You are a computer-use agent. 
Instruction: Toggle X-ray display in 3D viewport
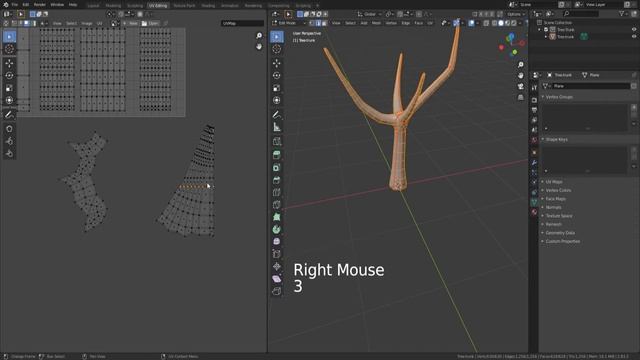(x=486, y=23)
